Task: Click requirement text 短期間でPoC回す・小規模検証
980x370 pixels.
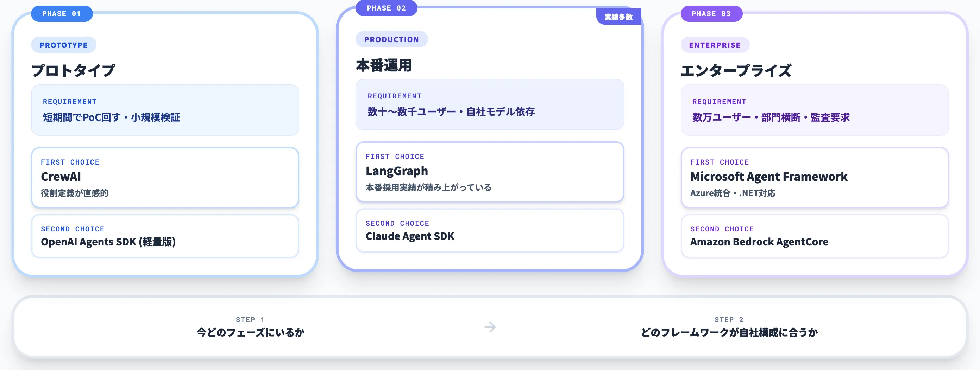Action: (112, 117)
